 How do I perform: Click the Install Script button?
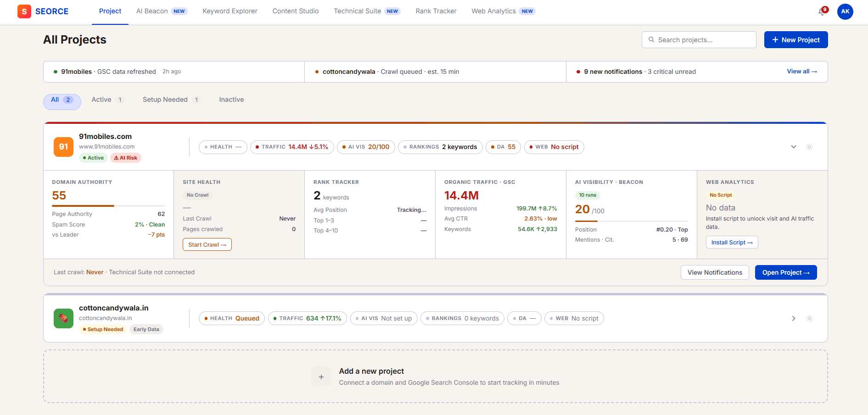pyautogui.click(x=732, y=242)
